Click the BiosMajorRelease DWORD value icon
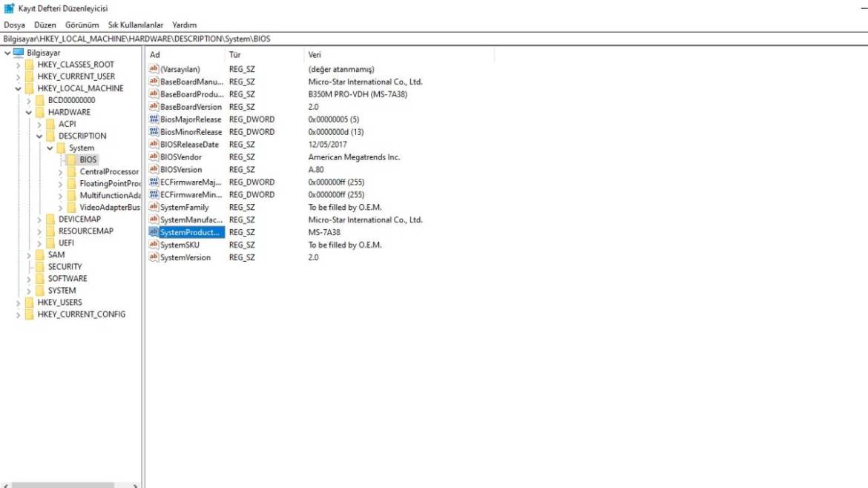Image resolution: width=868 pixels, height=488 pixels. (x=154, y=119)
